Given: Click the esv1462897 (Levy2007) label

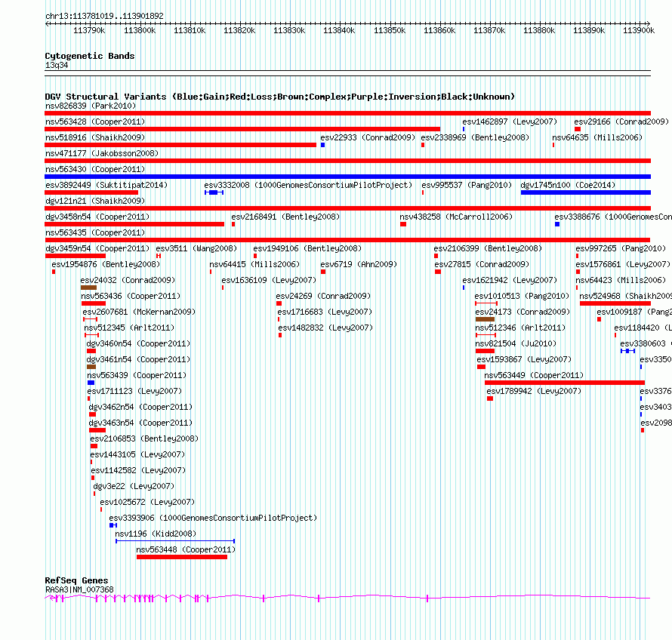Looking at the screenshot, I should coord(510,122).
